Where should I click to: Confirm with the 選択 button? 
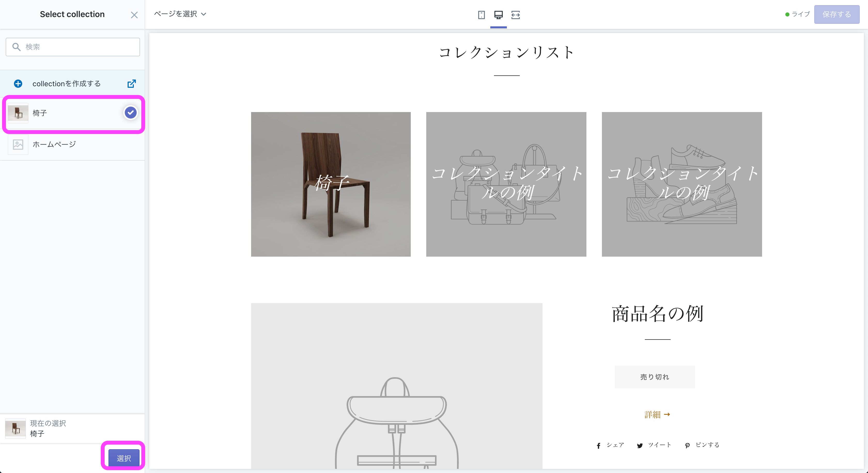(x=123, y=458)
